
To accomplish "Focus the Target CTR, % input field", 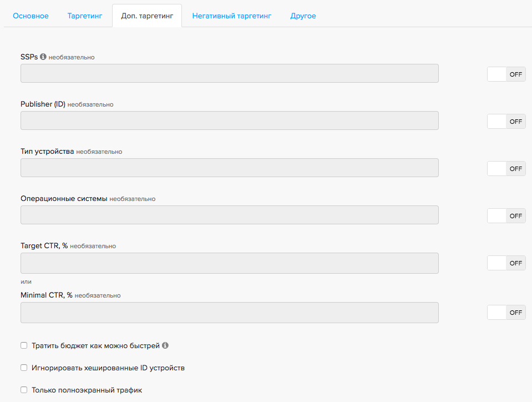I will (x=229, y=263).
